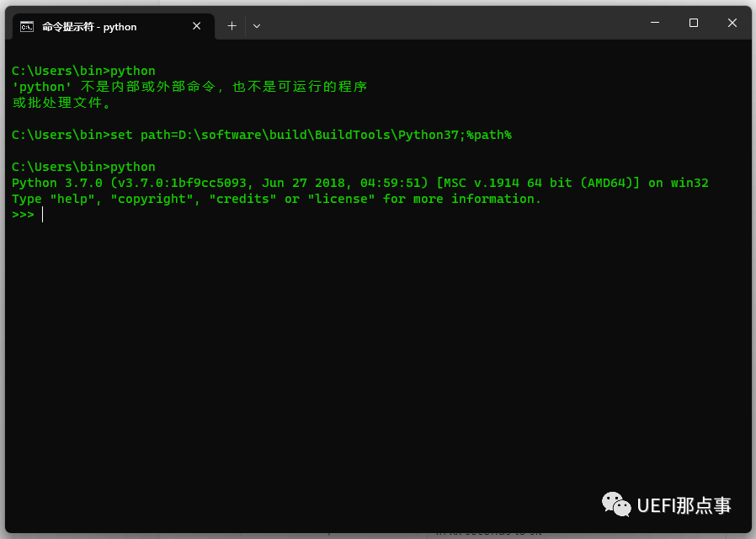Close the 命令提示符 - python tab

click(x=197, y=26)
